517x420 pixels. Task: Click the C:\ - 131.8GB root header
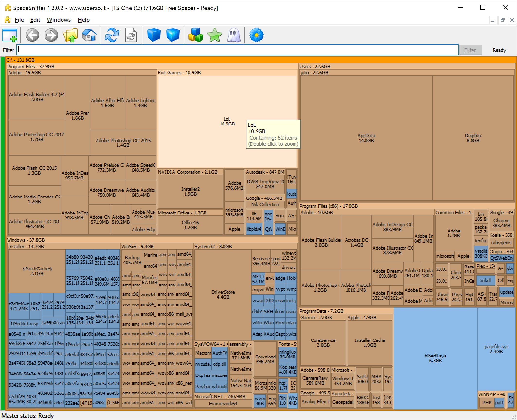click(260, 60)
